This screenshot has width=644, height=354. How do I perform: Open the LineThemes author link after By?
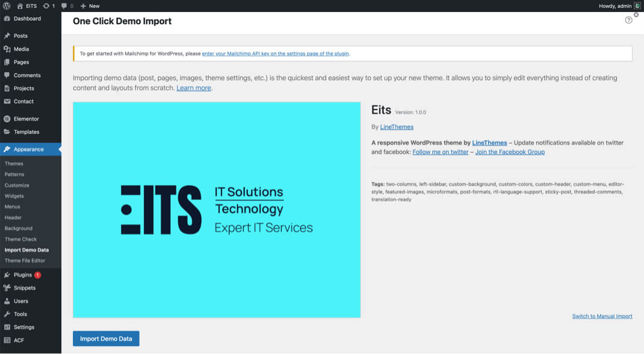click(x=397, y=127)
